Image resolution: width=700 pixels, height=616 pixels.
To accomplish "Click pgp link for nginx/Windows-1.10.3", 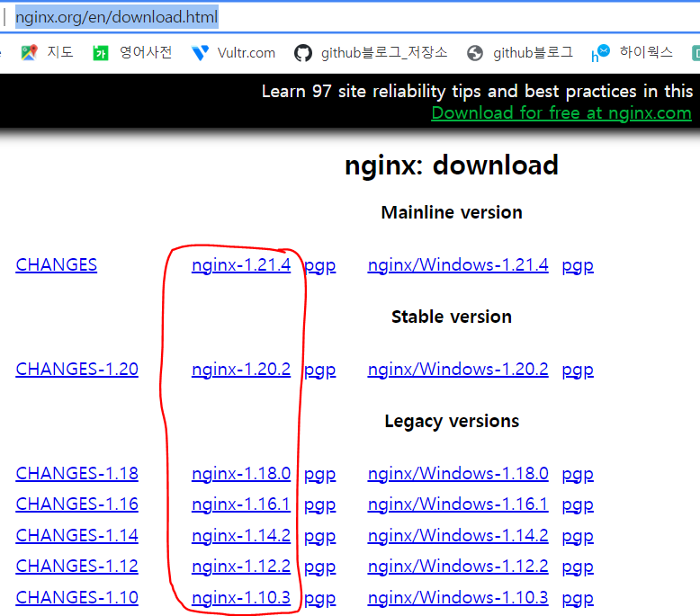I will click(x=578, y=598).
